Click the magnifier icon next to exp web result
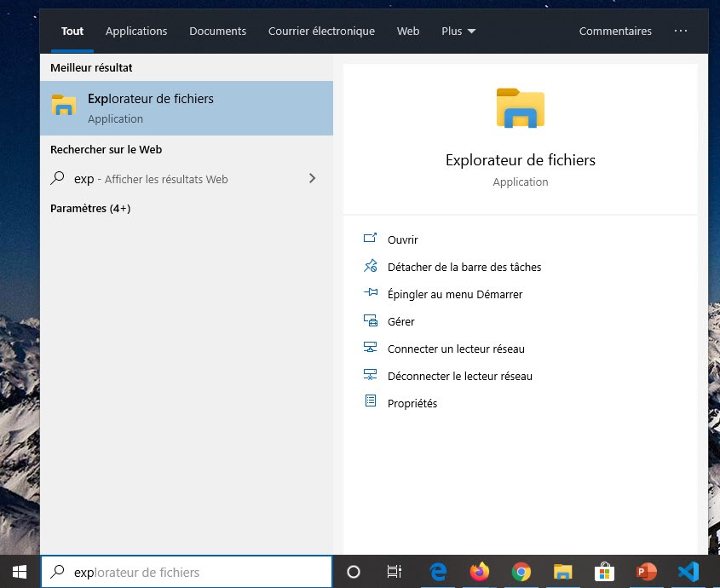The width and height of the screenshot is (720, 588). click(x=57, y=178)
